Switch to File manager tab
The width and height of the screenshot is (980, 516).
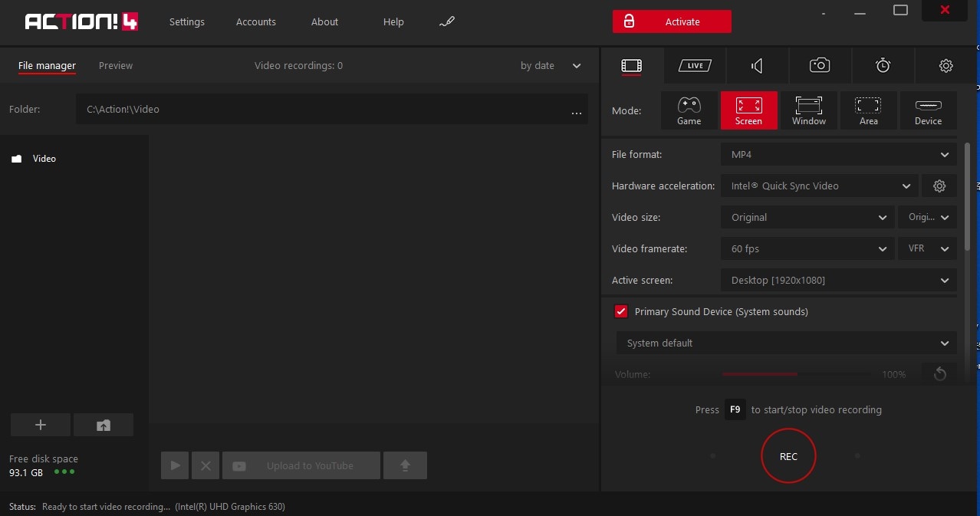(47, 66)
